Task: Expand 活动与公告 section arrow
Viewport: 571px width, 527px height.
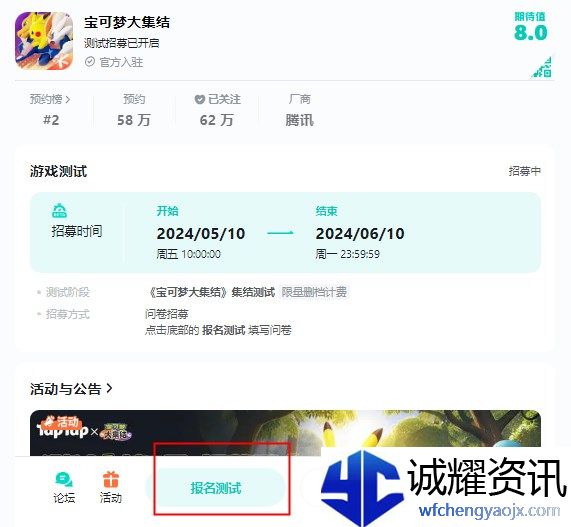Action: 109,388
